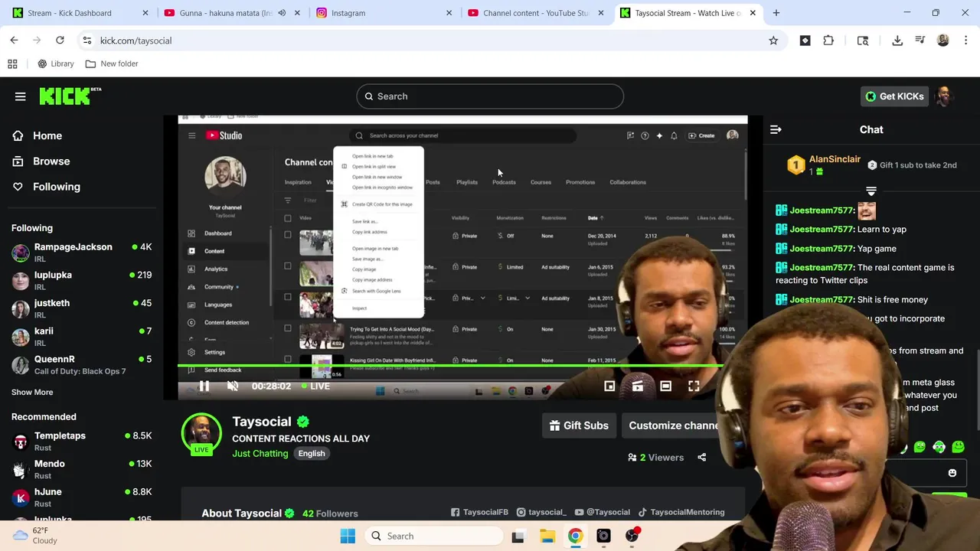Open visibility dropdown on highlighted video row
Image resolution: width=980 pixels, height=551 pixels.
(x=482, y=298)
